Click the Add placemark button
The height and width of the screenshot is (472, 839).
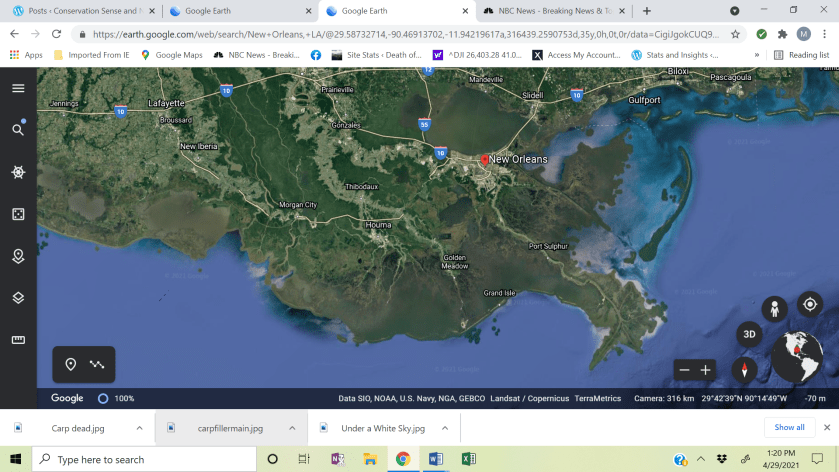pos(71,364)
